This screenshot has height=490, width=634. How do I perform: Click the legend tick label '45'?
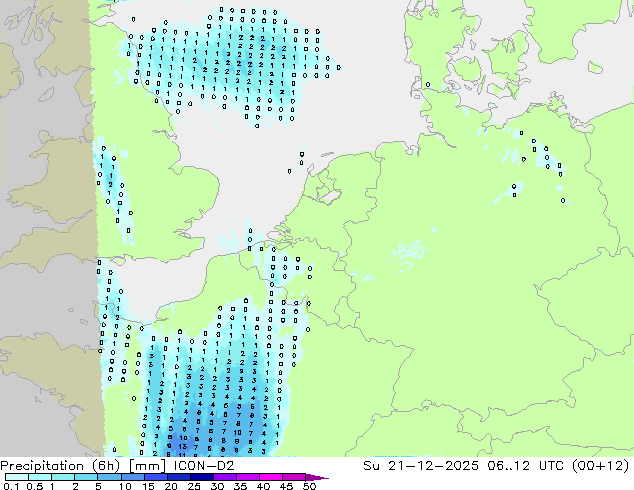(286, 486)
